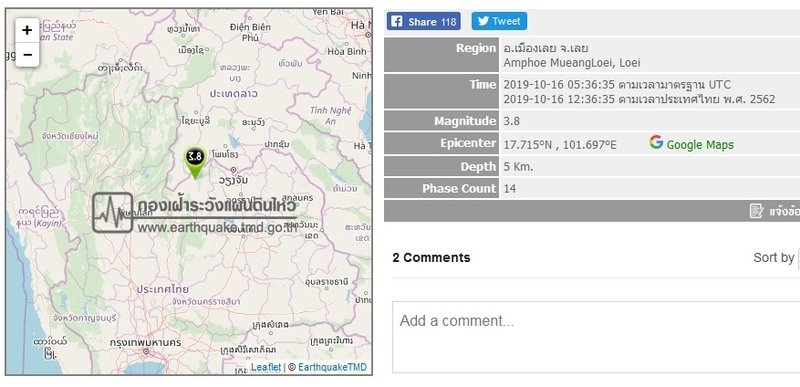This screenshot has width=800, height=387.
Task: Click the Google G logo icon
Action: click(x=656, y=142)
